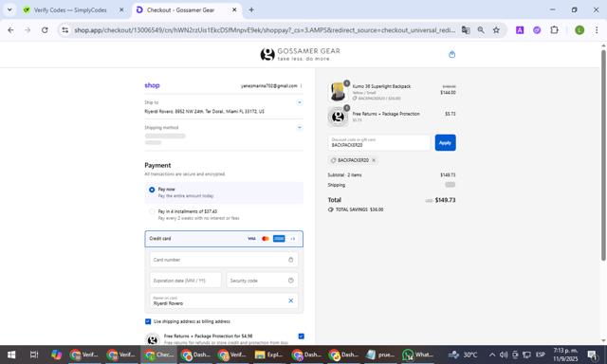Click Kumo 36 Superlight Backpack thumbnail

point(338,92)
